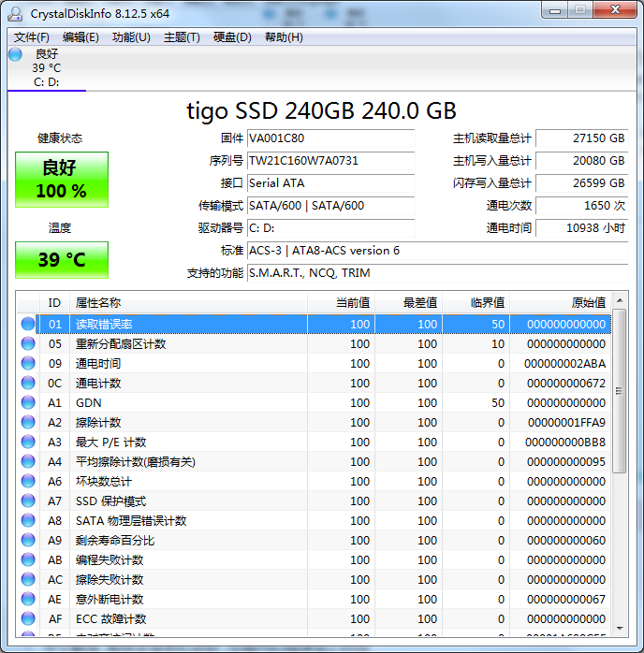Click the blue status icon for 读取错误率 row

click(x=28, y=324)
